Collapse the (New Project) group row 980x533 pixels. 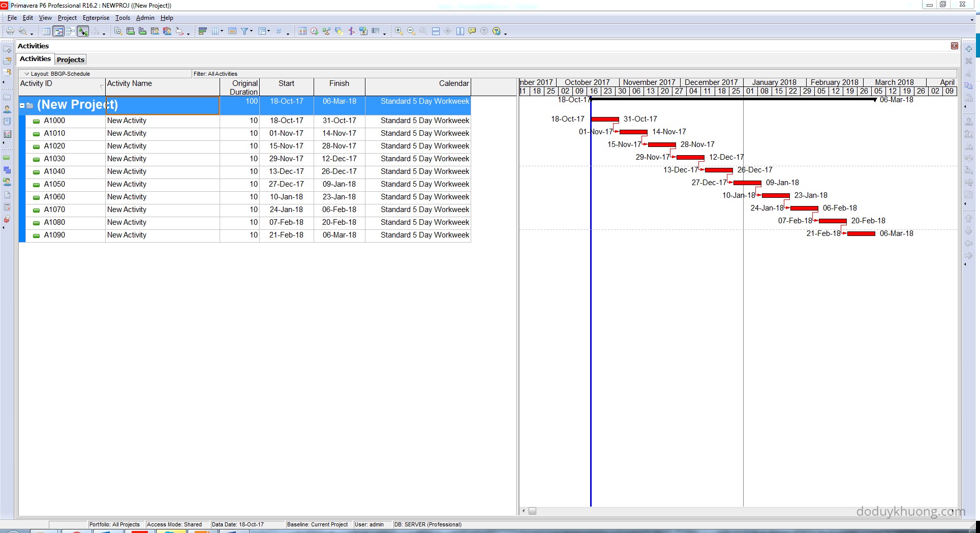coord(22,105)
